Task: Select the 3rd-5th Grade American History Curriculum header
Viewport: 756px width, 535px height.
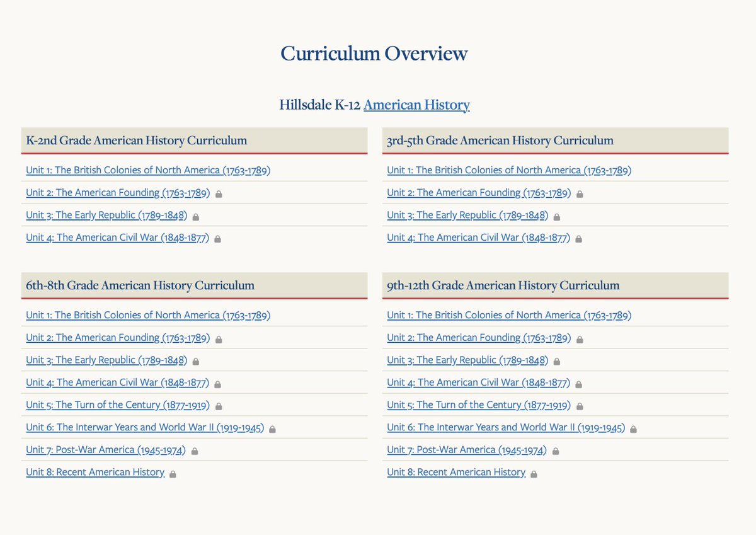Action: tap(555, 141)
